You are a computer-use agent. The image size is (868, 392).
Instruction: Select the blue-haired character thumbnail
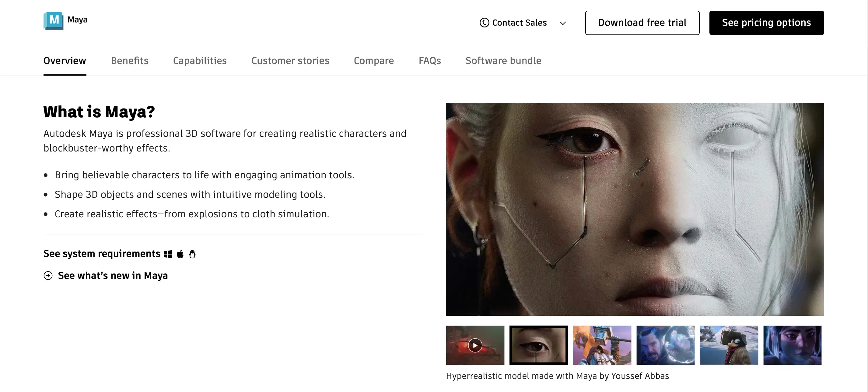pyautogui.click(x=792, y=345)
